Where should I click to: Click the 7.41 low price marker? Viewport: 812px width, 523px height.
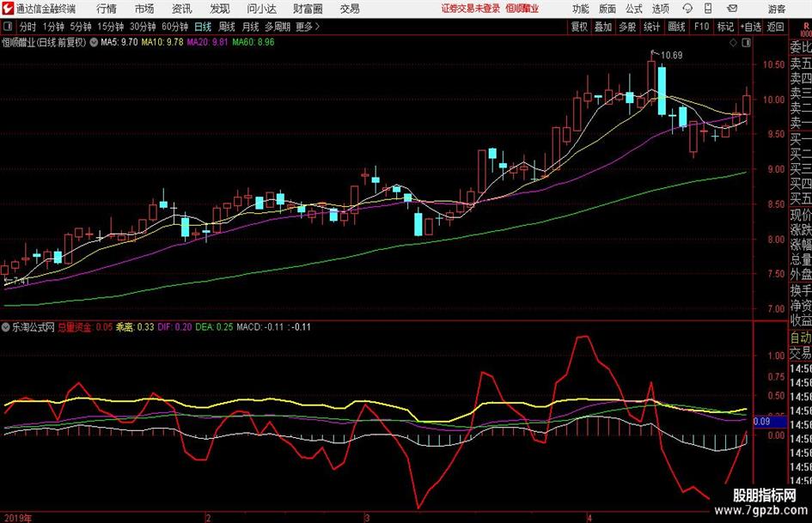[x=21, y=281]
